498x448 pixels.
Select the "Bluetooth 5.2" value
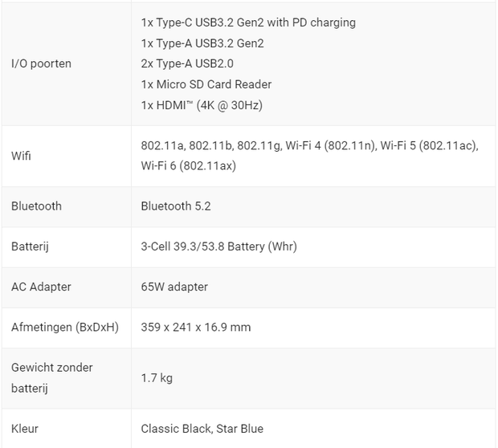point(175,206)
